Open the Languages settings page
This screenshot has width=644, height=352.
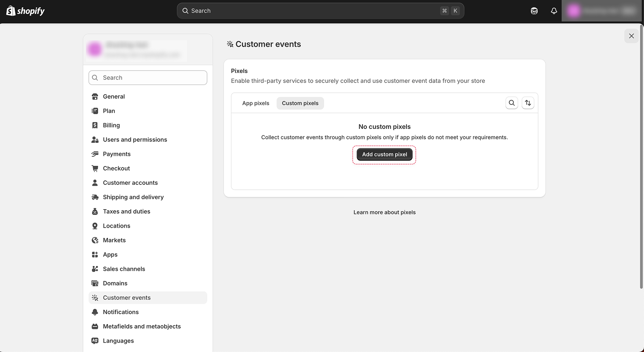click(x=118, y=341)
